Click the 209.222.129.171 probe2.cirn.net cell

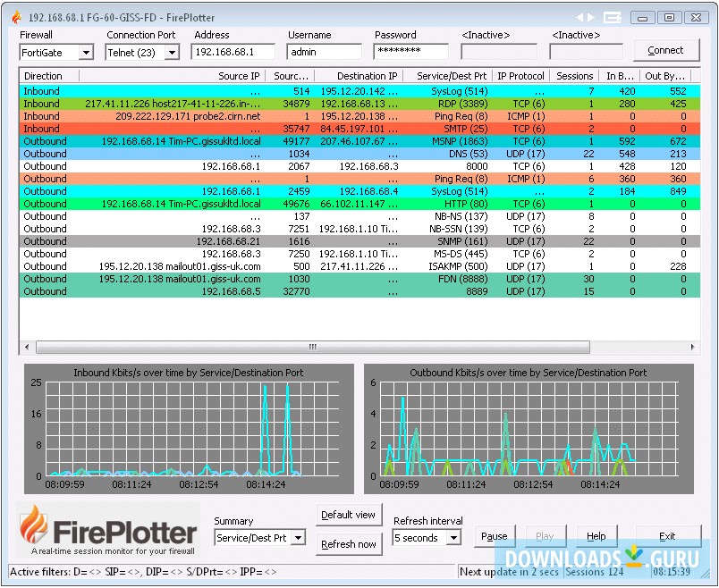(188, 116)
